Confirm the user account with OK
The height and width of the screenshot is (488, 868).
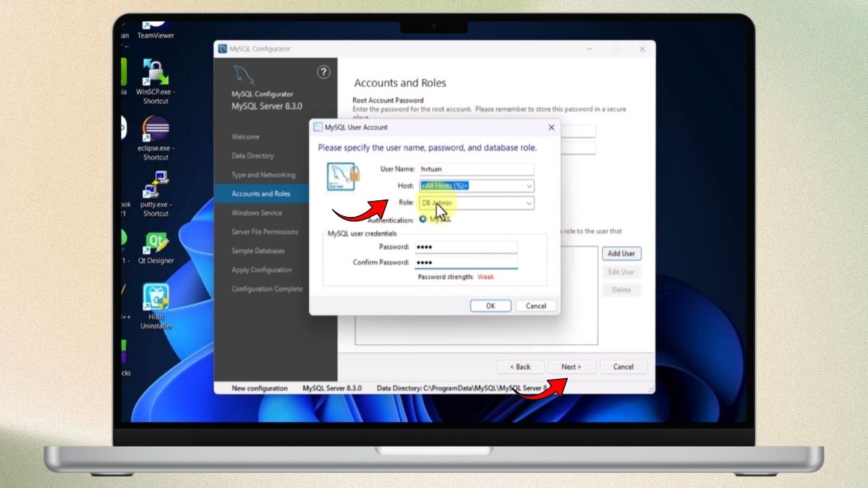click(x=490, y=306)
